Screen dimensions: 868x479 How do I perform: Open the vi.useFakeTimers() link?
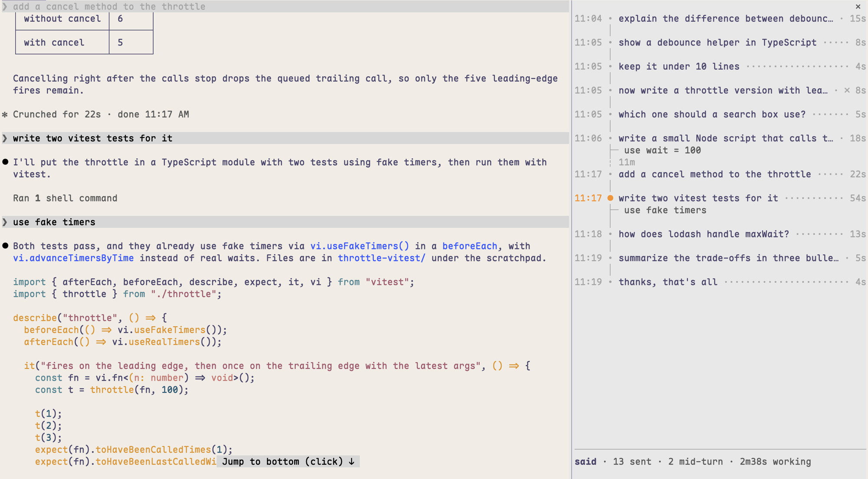point(359,246)
